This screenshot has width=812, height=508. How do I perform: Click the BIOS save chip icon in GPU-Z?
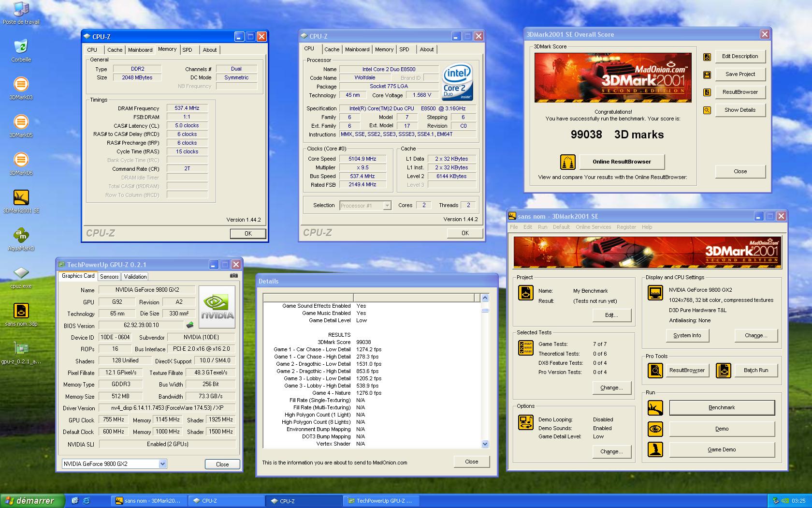click(x=190, y=325)
